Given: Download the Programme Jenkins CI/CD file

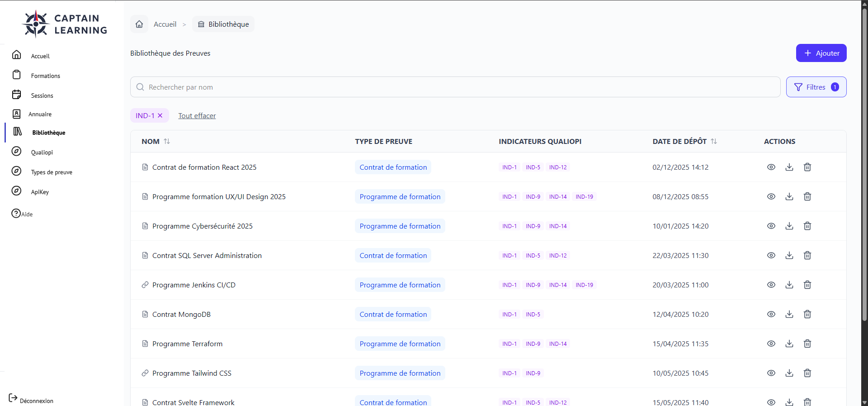Looking at the screenshot, I should tap(789, 285).
